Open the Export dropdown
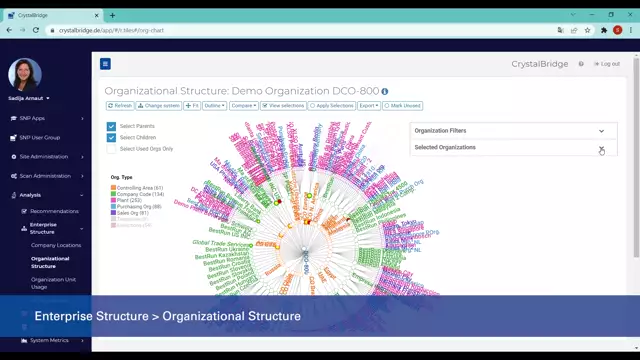Image resolution: width=640 pixels, height=360 pixels. click(x=369, y=106)
